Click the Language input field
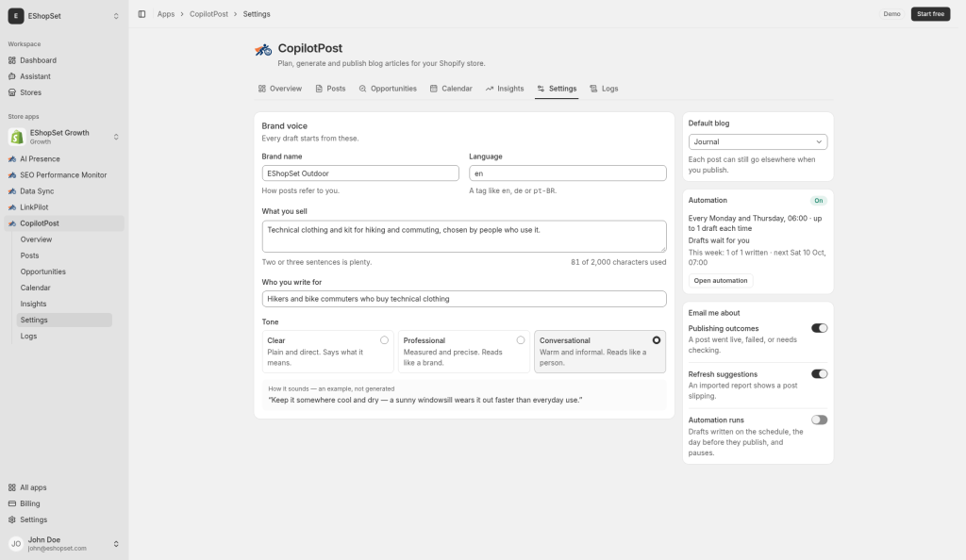966x560 pixels. (x=567, y=173)
